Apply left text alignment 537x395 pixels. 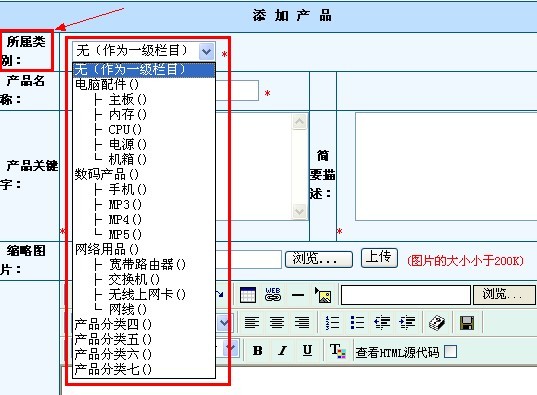click(x=252, y=322)
